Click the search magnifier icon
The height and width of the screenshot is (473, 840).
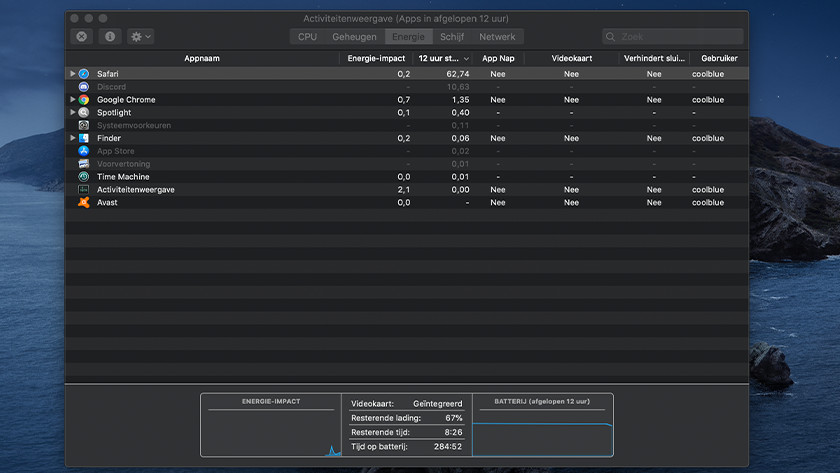[x=610, y=37]
